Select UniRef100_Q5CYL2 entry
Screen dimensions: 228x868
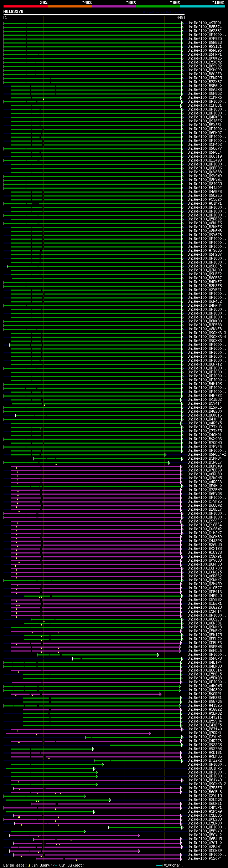coord(204,835)
